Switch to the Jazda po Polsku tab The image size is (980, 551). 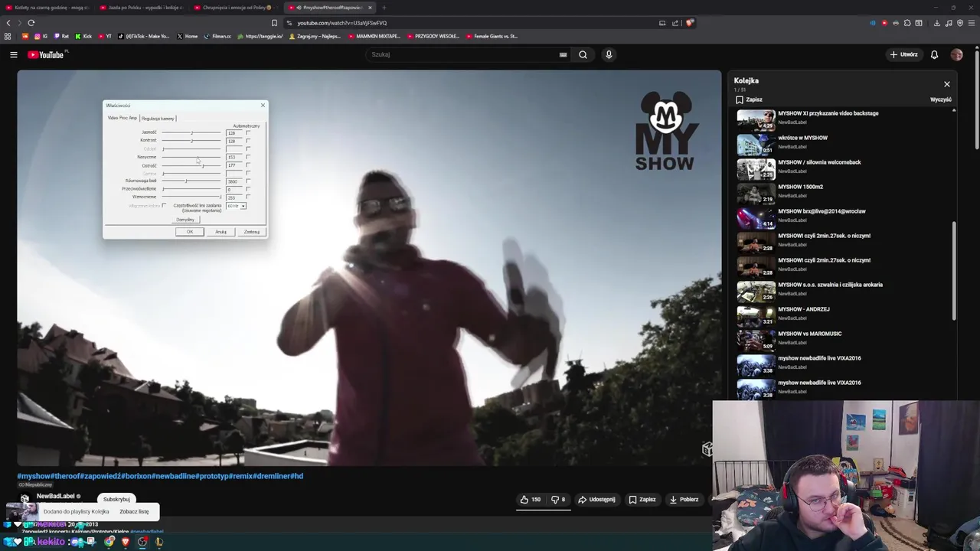(143, 8)
